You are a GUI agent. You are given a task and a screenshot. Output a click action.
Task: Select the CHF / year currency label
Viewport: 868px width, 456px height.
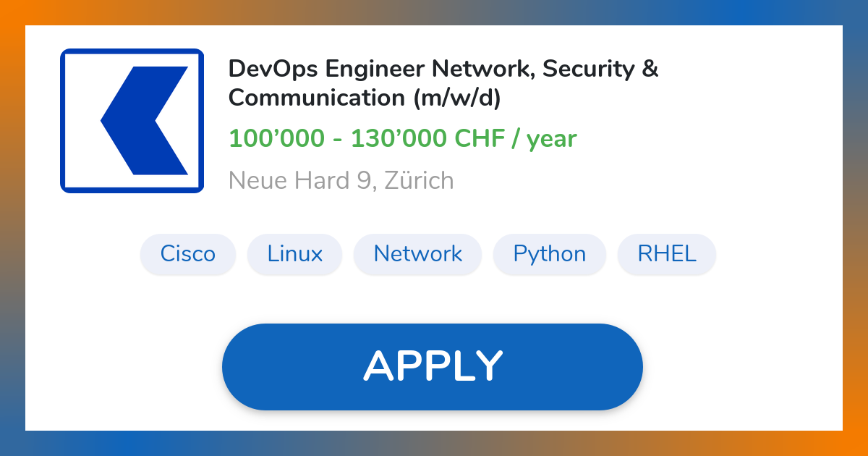coord(515,138)
